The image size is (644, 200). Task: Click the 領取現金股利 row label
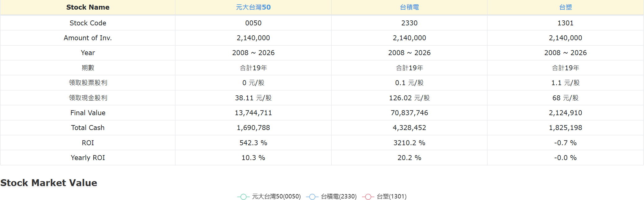(88, 98)
